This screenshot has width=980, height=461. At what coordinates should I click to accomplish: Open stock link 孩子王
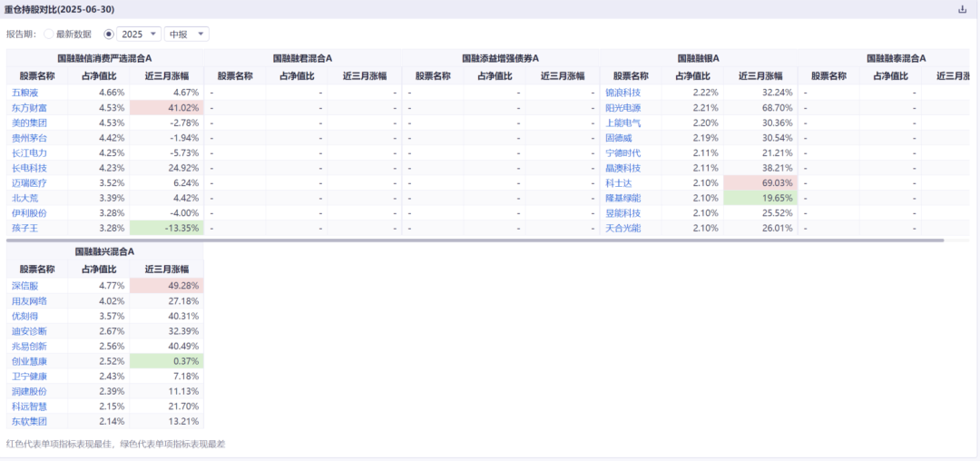point(24,228)
